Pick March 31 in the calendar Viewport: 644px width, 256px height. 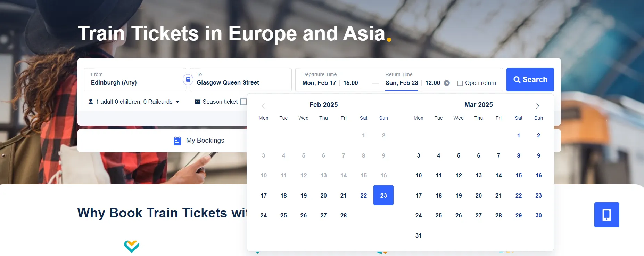pos(419,235)
